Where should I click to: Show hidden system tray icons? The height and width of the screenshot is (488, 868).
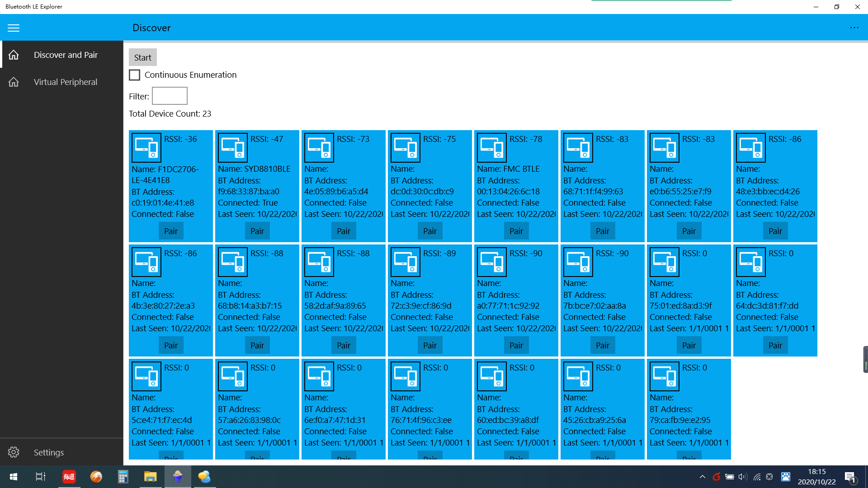pyautogui.click(x=702, y=477)
